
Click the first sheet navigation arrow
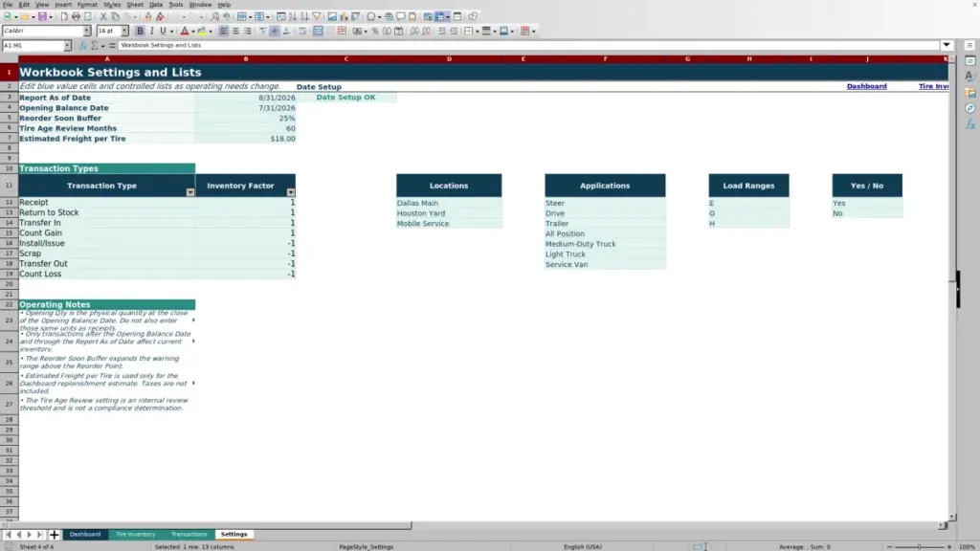point(8,535)
